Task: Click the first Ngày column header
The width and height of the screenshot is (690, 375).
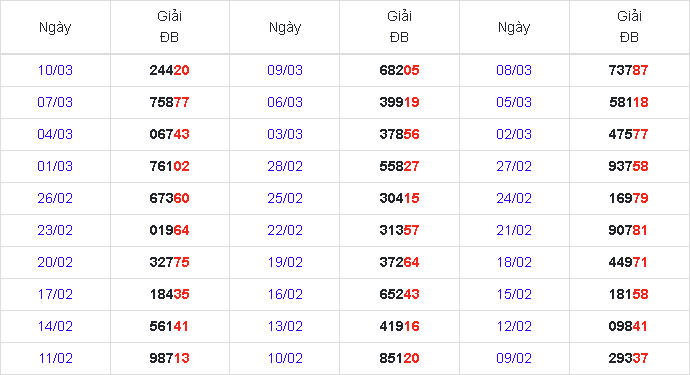Action: click(x=55, y=28)
